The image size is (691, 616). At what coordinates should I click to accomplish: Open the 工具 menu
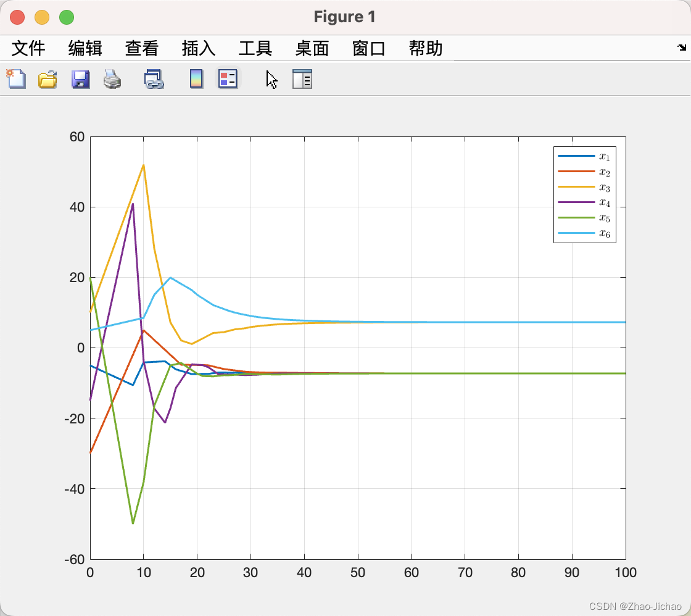click(255, 48)
